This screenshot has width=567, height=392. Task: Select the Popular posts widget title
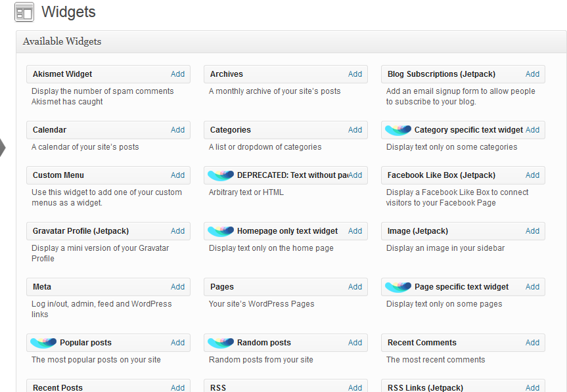(85, 343)
